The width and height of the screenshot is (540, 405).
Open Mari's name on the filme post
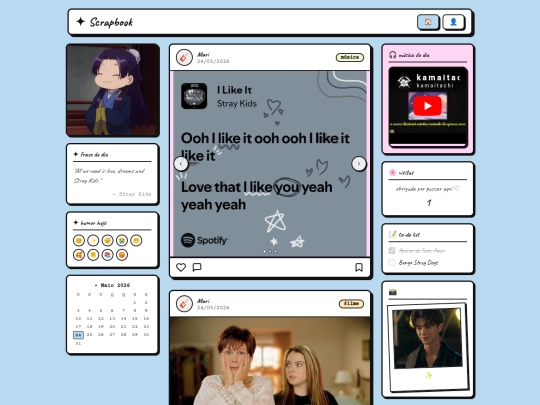tap(203, 301)
